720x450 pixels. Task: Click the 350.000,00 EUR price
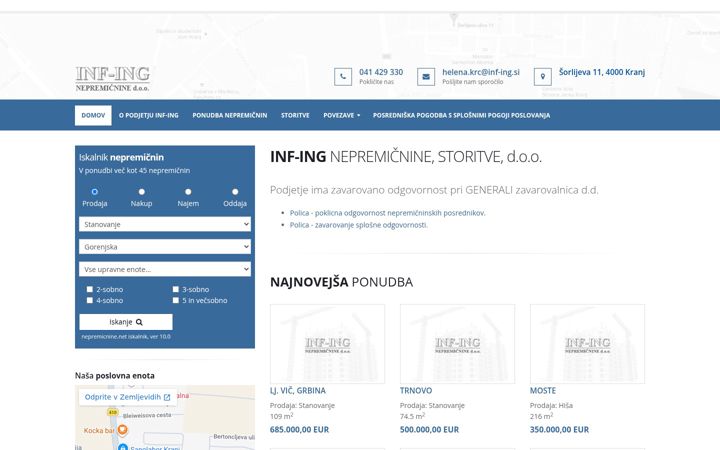pos(559,430)
